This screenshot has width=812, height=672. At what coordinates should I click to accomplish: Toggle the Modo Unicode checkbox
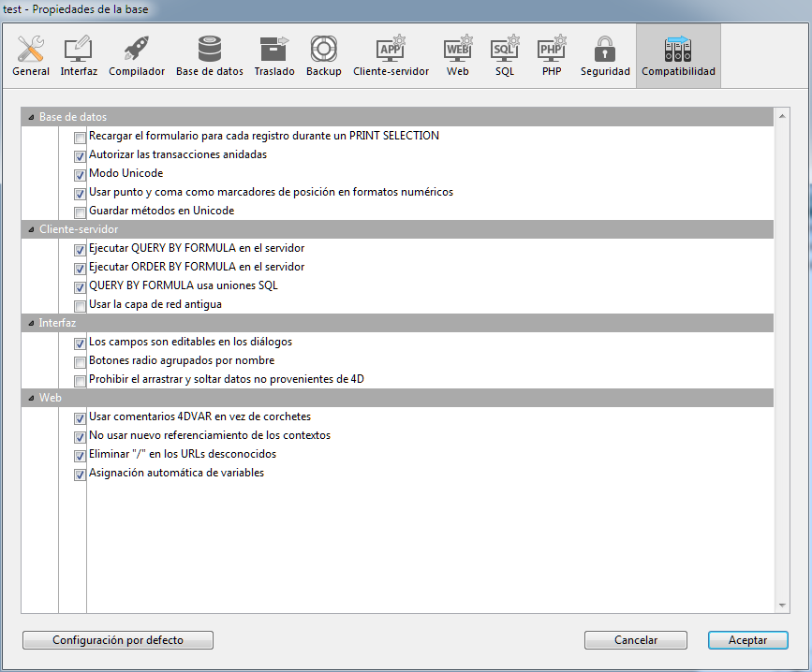tap(80, 175)
